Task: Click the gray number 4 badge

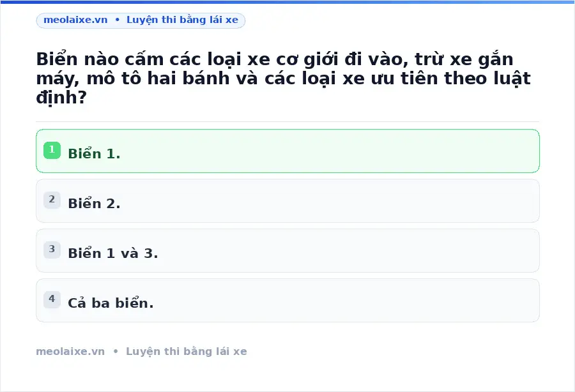Action: click(x=52, y=299)
